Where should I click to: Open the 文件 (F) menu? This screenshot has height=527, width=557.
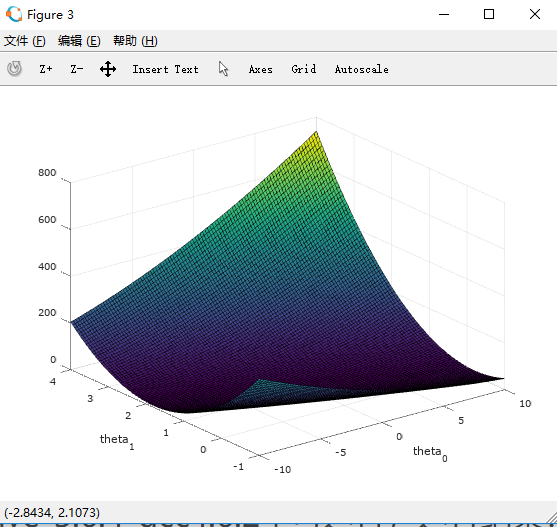pyautogui.click(x=25, y=41)
